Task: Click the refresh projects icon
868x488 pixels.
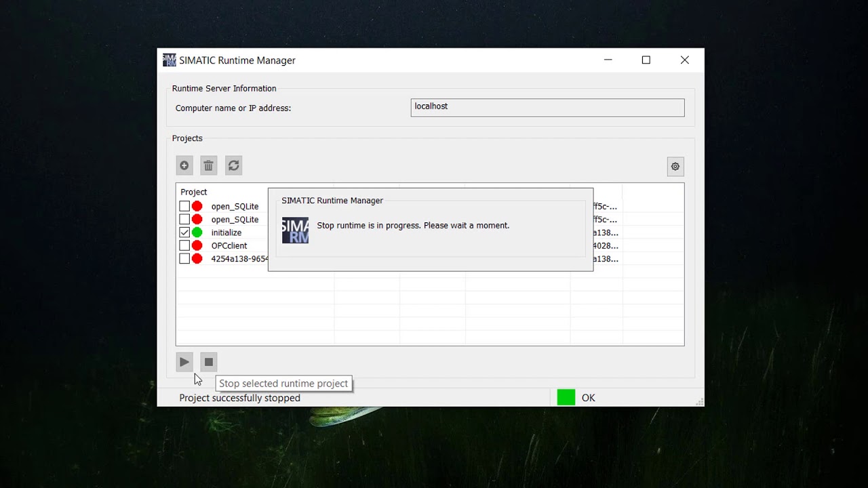Action: (234, 165)
